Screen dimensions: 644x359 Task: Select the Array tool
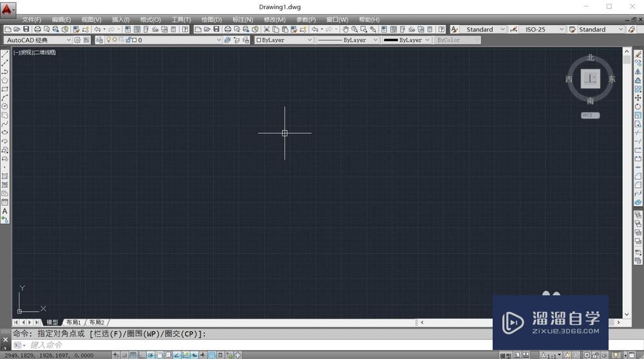coord(638,89)
